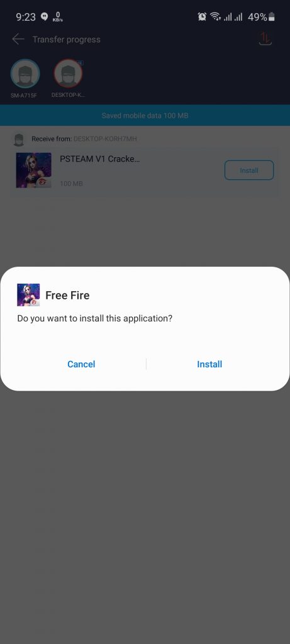Tap the Saved mobile data 100 MB banner
Viewport: 290px width, 644px height.
(145, 116)
